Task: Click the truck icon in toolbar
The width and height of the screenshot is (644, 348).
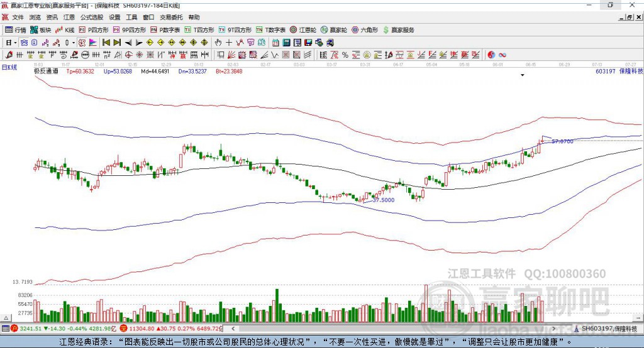Action: [330, 43]
